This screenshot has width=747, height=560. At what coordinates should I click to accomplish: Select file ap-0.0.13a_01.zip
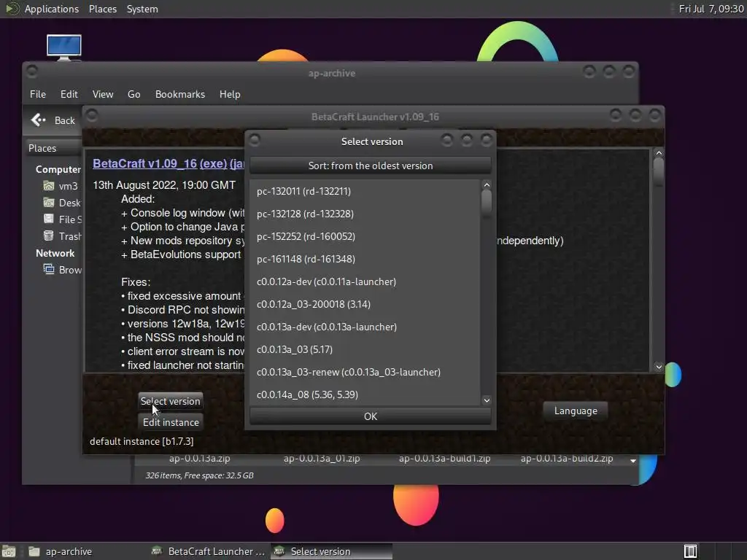[x=322, y=459]
